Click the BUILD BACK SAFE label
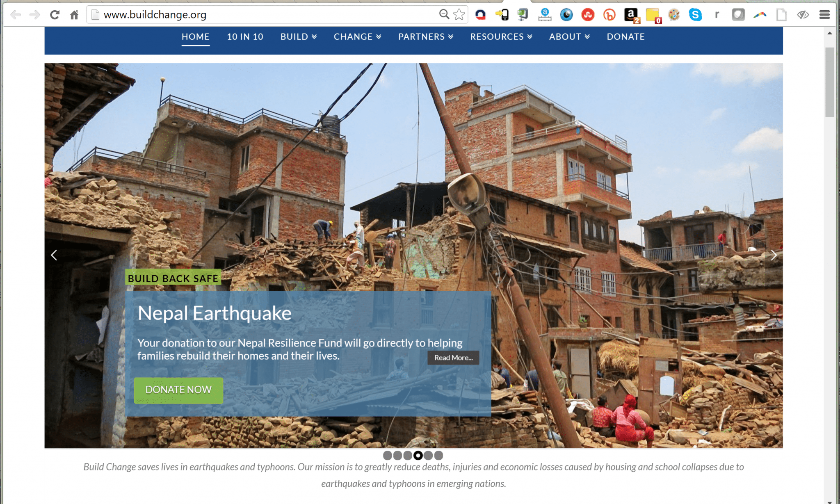Screen dimensions: 840x504 coord(173,278)
